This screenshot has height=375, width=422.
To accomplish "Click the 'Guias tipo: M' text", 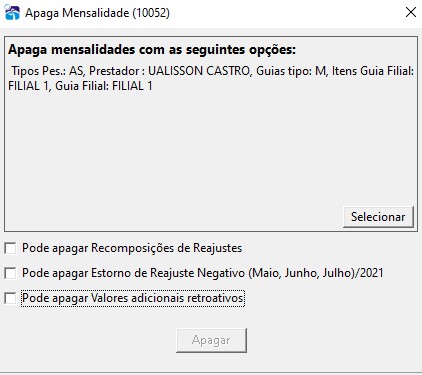I will (291, 71).
